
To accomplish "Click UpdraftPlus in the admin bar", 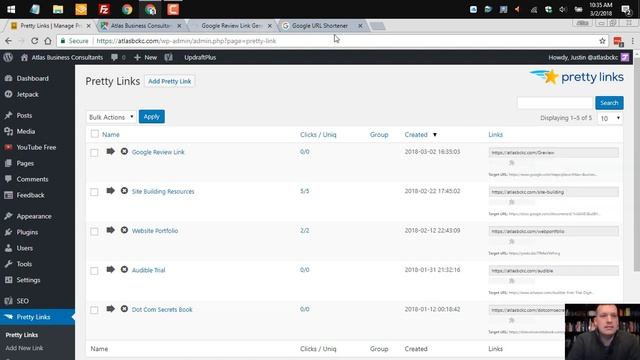I will pos(200,58).
